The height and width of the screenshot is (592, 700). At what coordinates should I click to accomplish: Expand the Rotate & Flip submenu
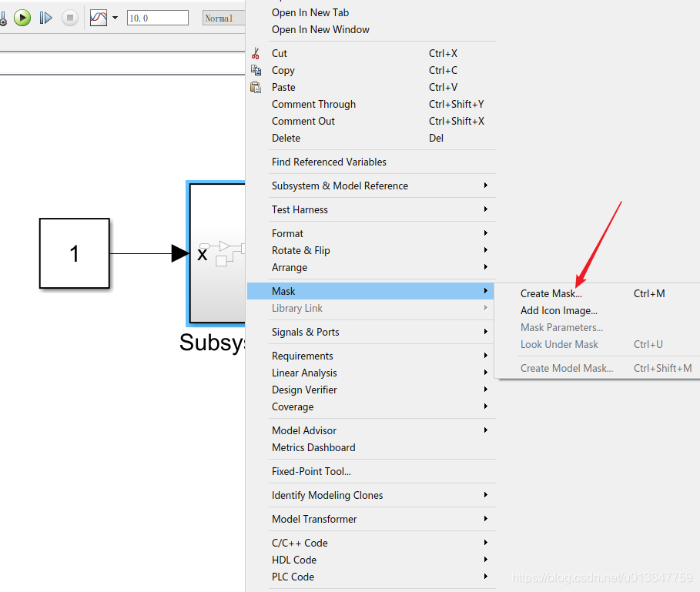point(370,250)
